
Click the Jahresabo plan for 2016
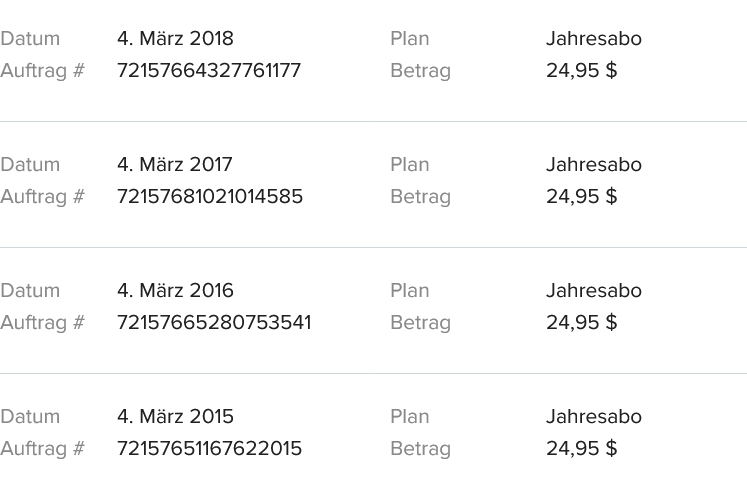594,291
